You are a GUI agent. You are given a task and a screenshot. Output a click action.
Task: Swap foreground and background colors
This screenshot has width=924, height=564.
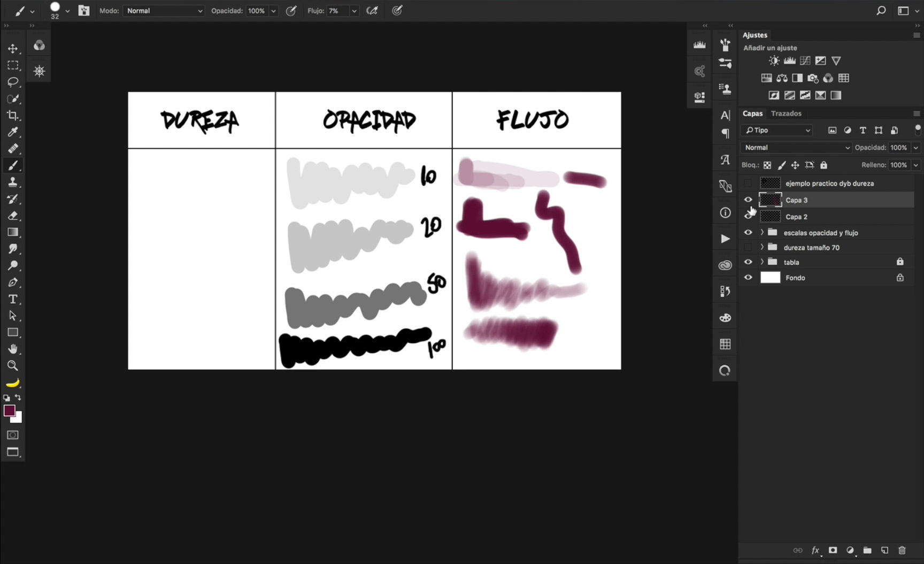pyautogui.click(x=18, y=398)
